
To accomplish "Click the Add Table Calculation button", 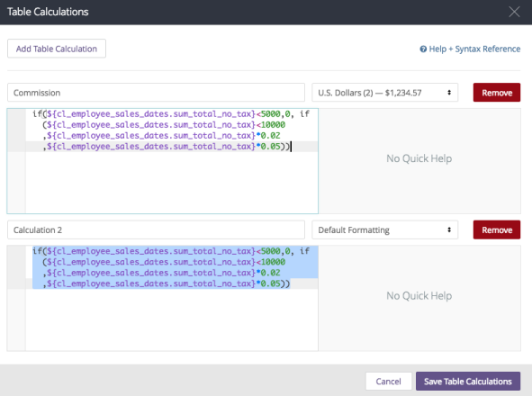I will click(57, 49).
